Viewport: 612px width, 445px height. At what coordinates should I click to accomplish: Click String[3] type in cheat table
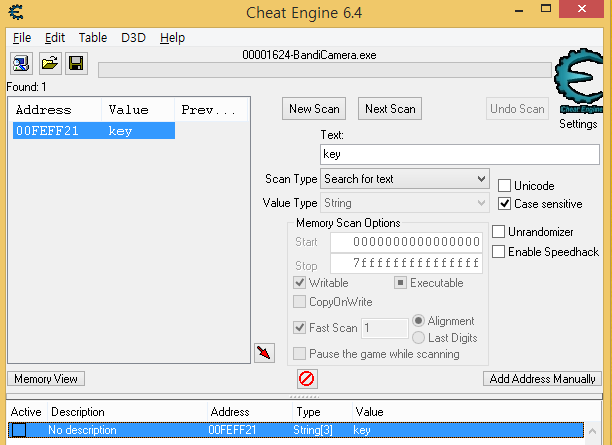pyautogui.click(x=313, y=430)
